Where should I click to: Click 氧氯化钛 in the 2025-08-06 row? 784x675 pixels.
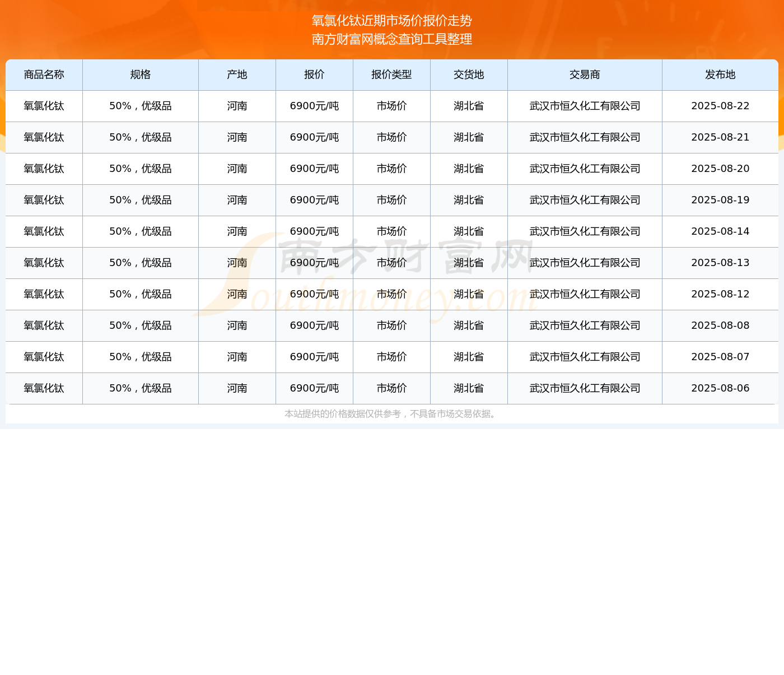pos(44,388)
